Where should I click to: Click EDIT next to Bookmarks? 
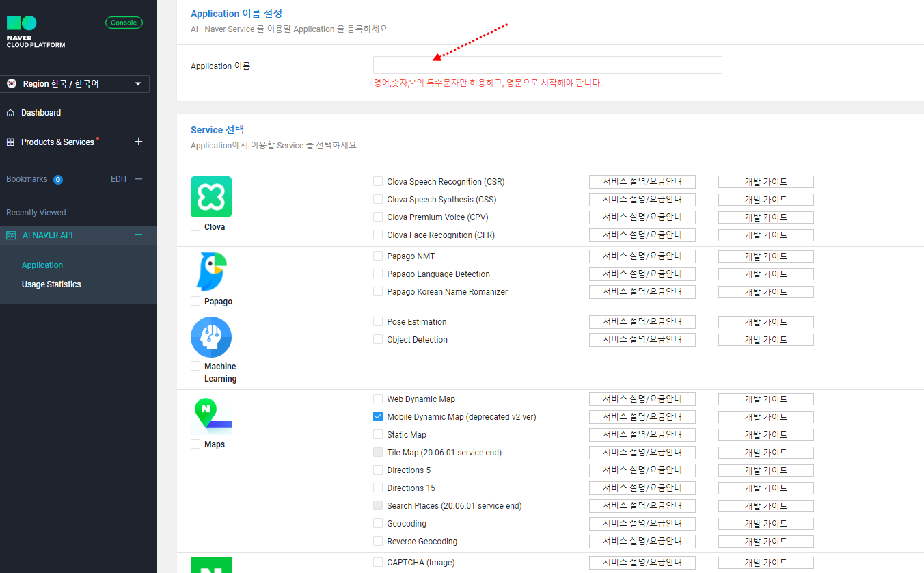click(x=119, y=179)
